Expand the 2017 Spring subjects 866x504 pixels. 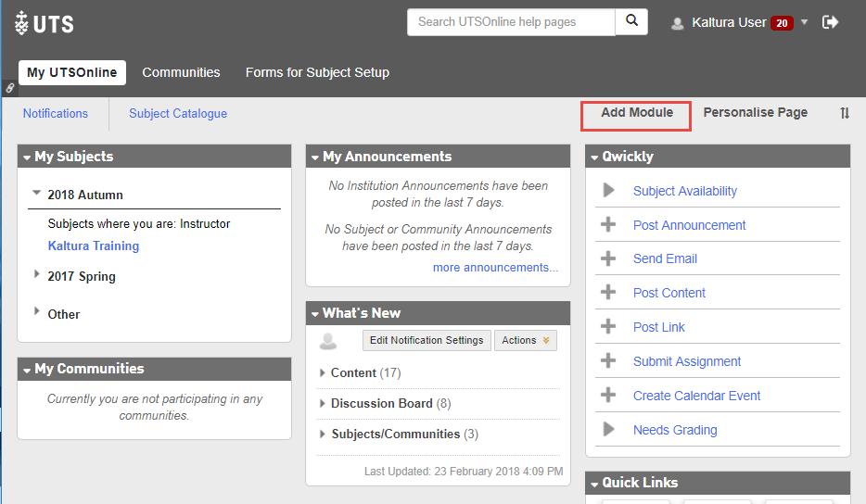tap(37, 275)
